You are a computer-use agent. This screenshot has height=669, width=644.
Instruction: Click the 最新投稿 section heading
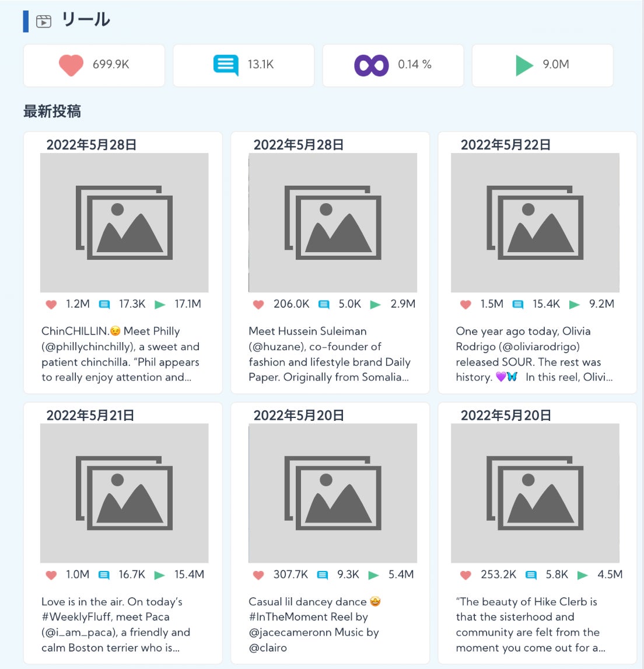click(x=52, y=111)
